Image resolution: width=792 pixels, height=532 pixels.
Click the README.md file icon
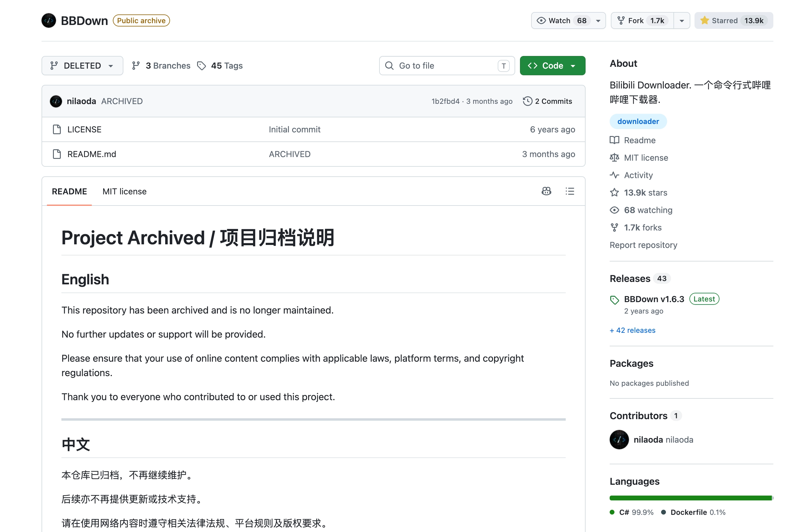(x=57, y=154)
